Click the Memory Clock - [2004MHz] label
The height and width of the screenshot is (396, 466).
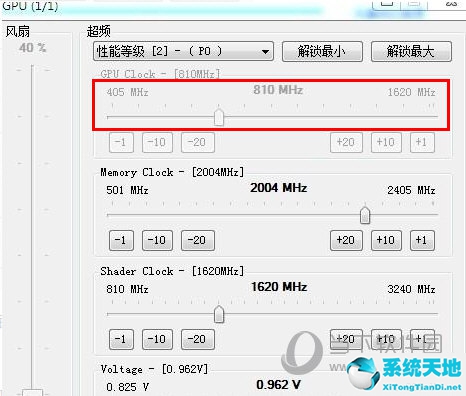pyautogui.click(x=172, y=172)
